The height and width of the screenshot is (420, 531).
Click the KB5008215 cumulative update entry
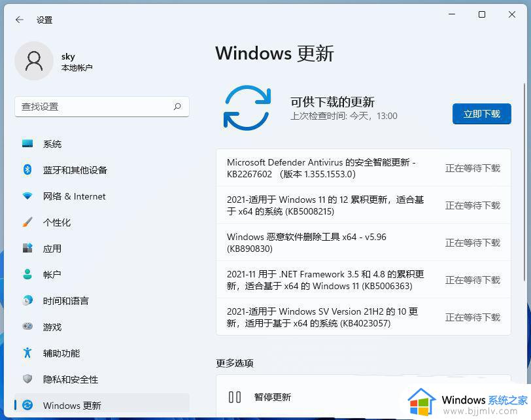pyautogui.click(x=364, y=205)
